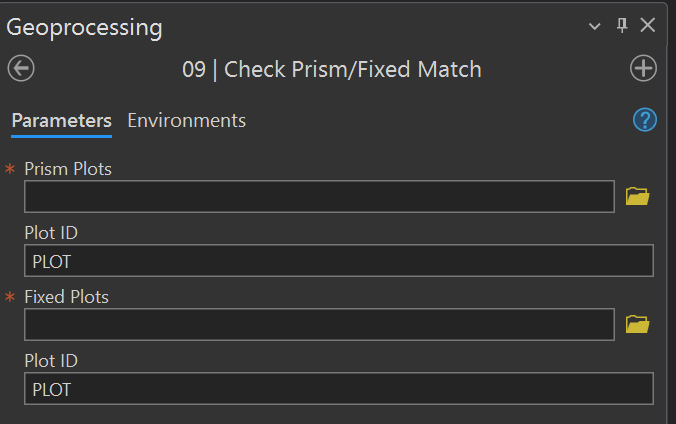Click the Plot ID label below Prism Plots

(x=51, y=233)
